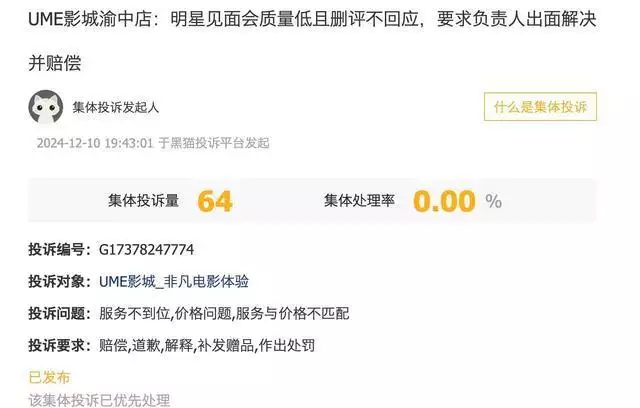Click the 投诉要求 demands line text

click(171, 345)
